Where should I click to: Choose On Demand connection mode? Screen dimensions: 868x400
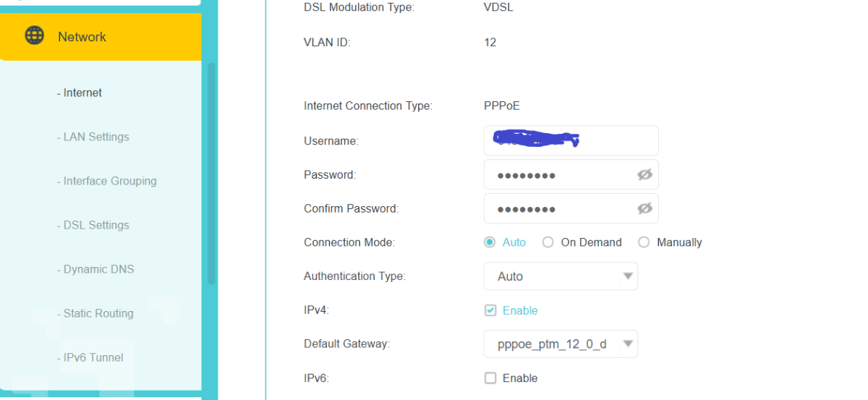(x=548, y=242)
